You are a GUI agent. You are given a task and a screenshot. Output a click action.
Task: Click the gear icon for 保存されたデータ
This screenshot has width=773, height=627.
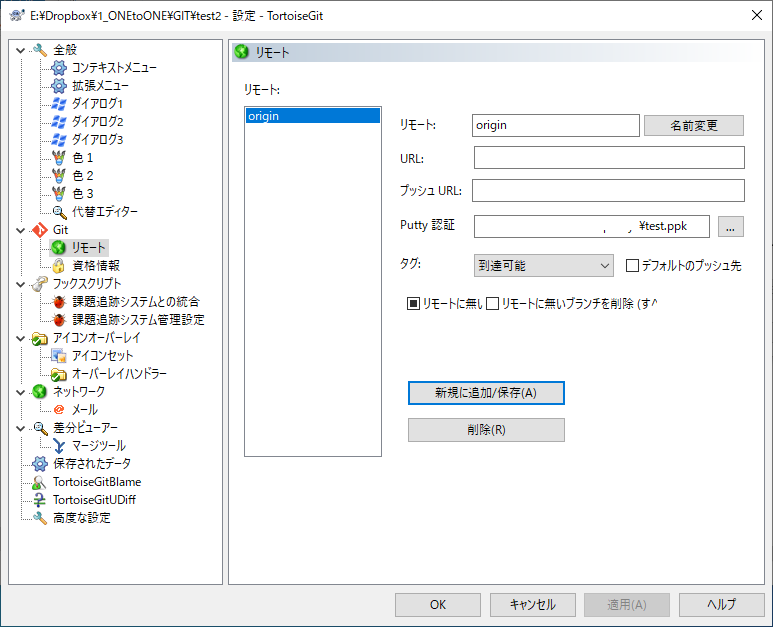click(x=39, y=463)
